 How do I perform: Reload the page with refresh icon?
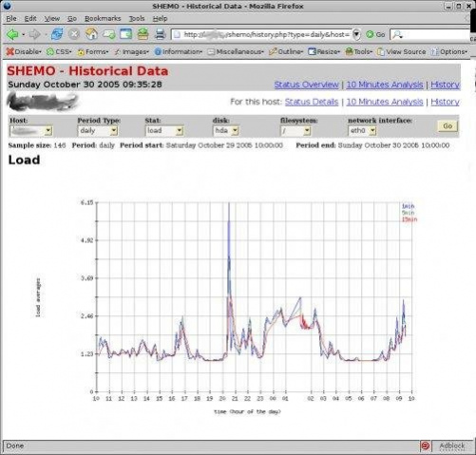[x=57, y=34]
